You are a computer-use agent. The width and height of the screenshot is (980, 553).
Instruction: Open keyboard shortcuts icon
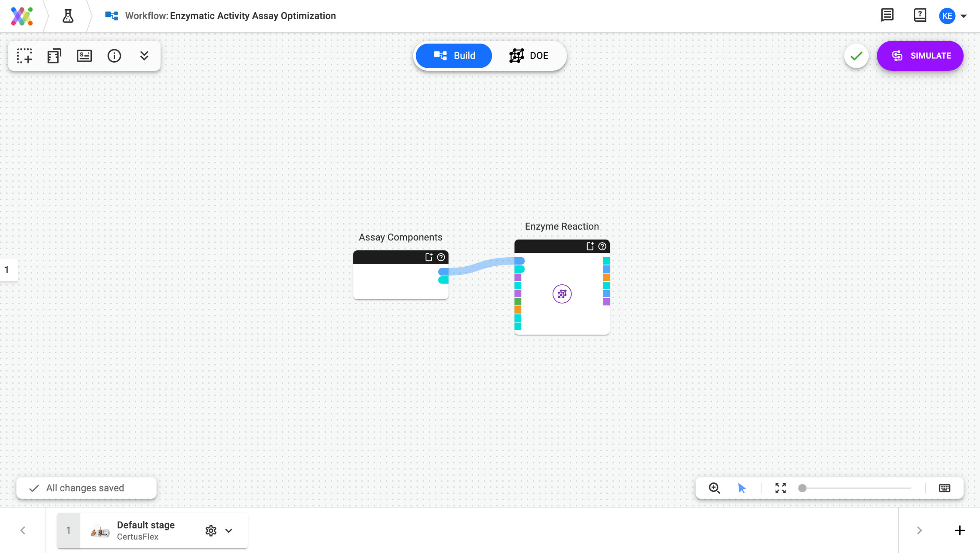(944, 488)
